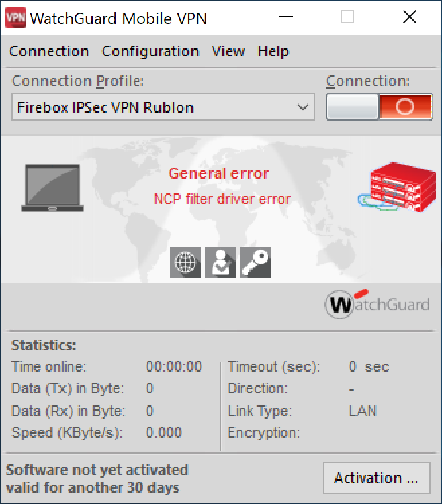Click the laptop client icon

52,189
